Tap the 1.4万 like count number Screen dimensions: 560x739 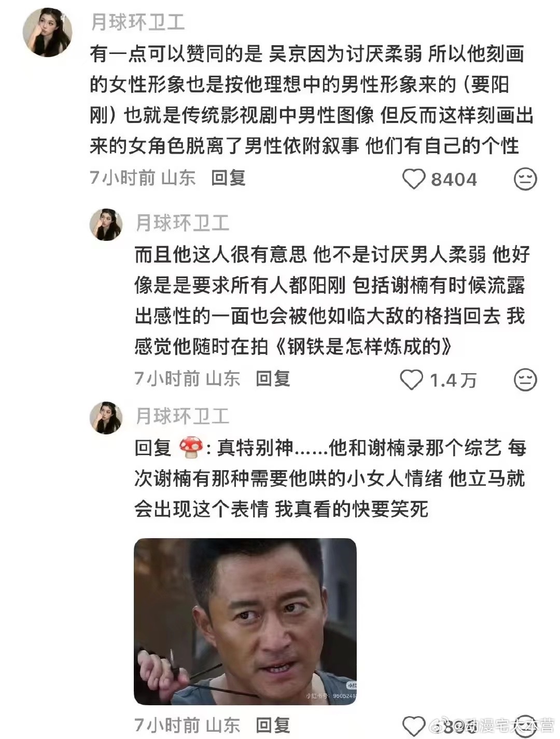453,380
